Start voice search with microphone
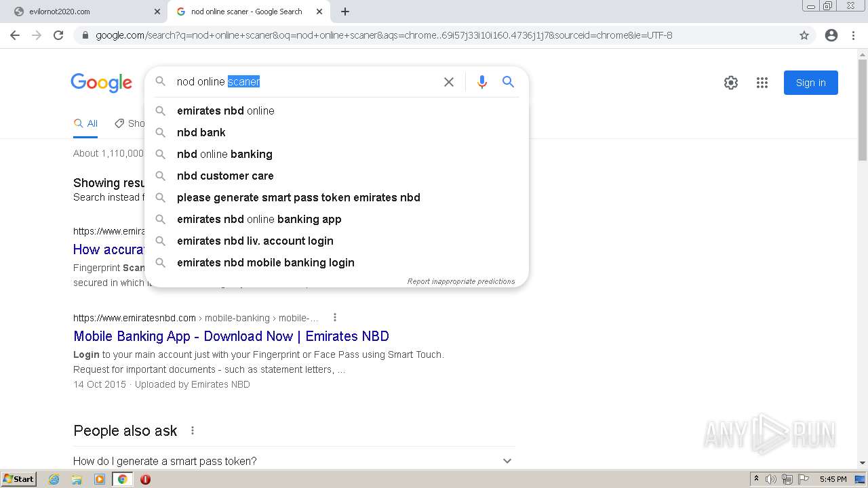 [x=482, y=82]
